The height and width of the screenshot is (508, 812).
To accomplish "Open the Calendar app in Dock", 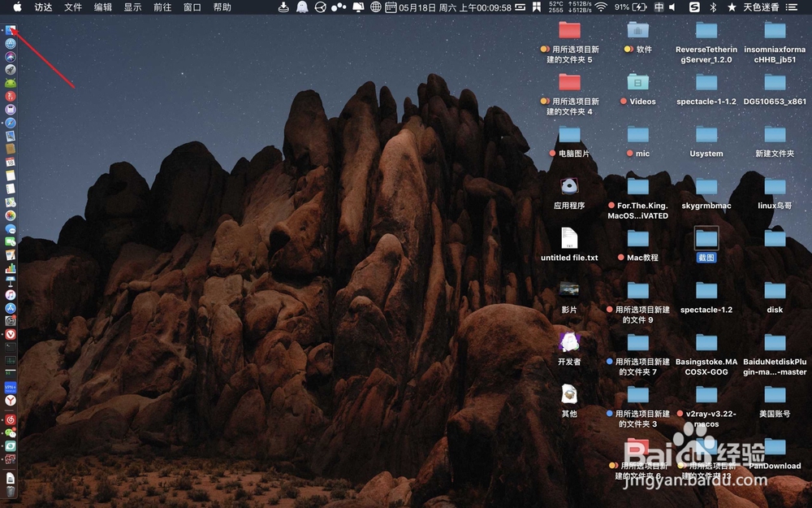I will coord(11,163).
